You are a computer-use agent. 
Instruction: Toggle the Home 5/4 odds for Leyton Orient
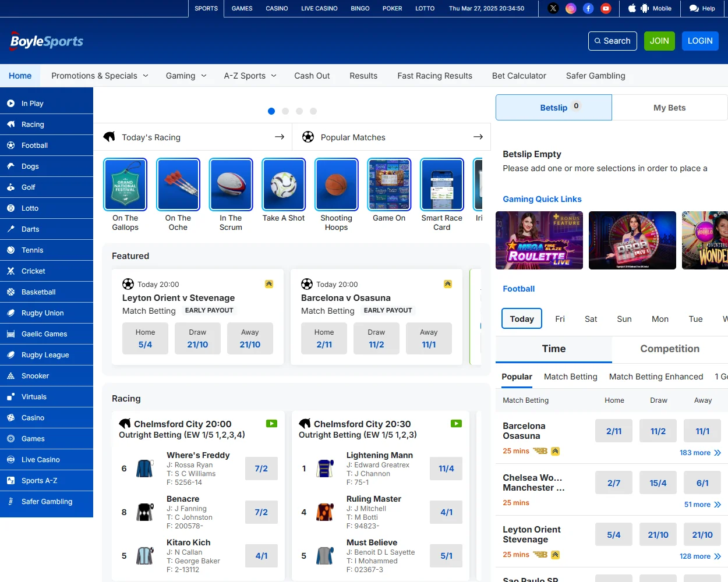point(145,339)
